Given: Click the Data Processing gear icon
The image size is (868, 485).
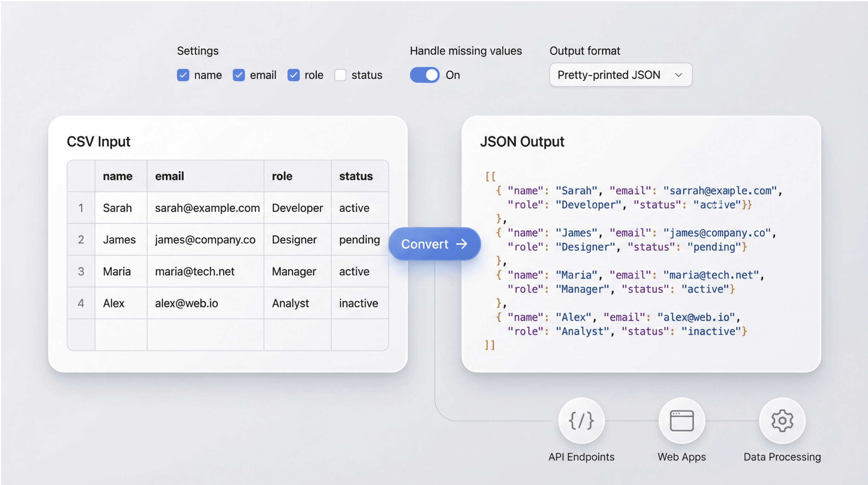Looking at the screenshot, I should (x=782, y=421).
